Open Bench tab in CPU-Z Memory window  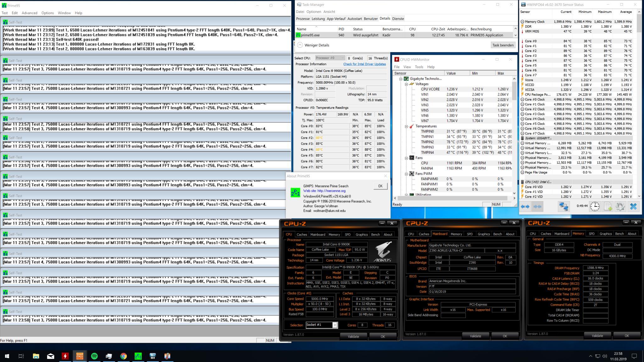(x=619, y=234)
